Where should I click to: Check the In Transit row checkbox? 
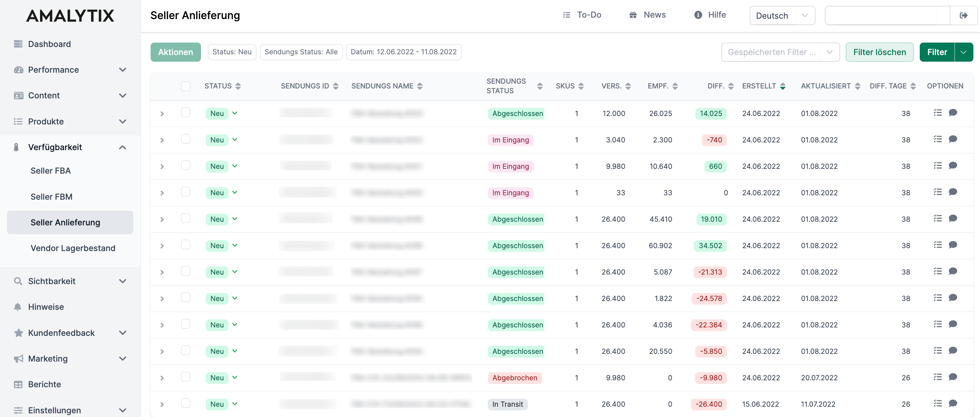(x=185, y=403)
